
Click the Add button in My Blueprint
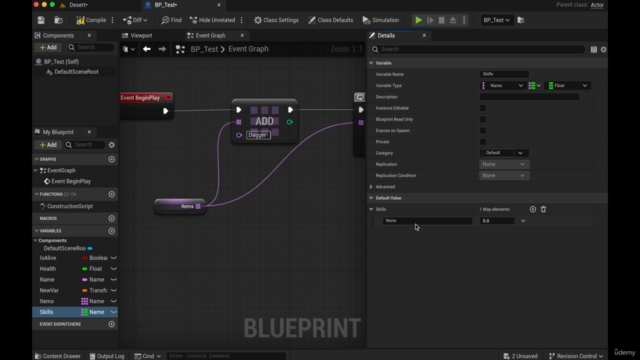(48, 145)
